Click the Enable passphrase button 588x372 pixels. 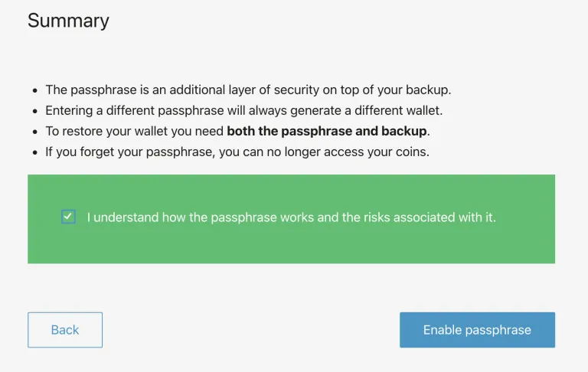click(477, 330)
